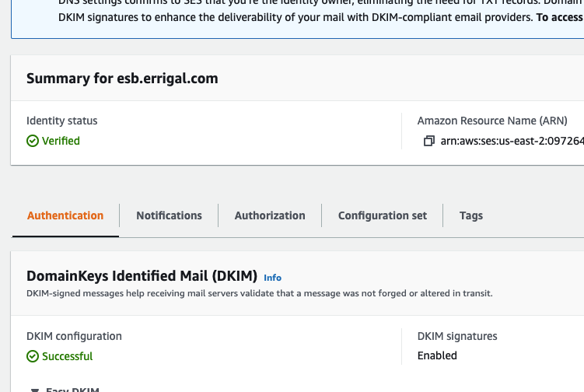The width and height of the screenshot is (584, 392).
Task: Open the DKIM Info link
Action: (x=272, y=277)
